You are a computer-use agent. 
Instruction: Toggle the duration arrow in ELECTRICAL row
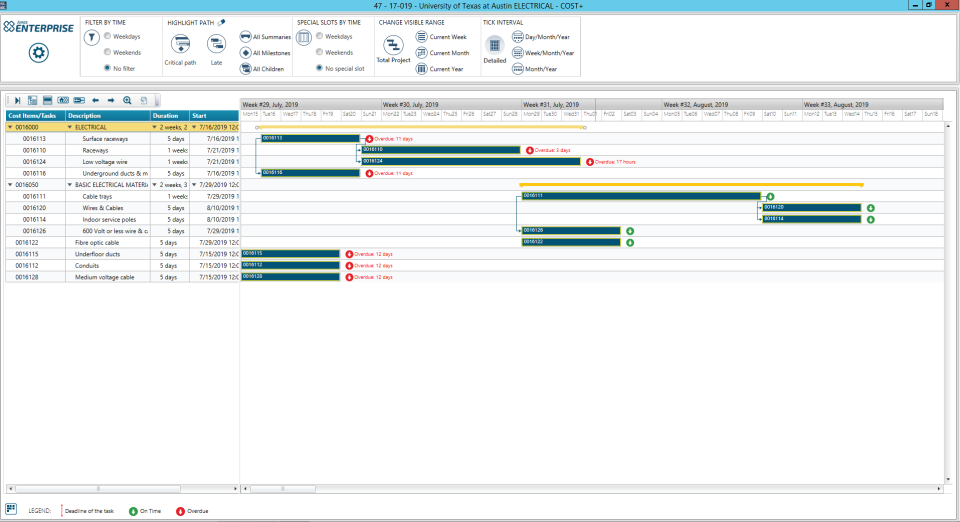[155, 127]
